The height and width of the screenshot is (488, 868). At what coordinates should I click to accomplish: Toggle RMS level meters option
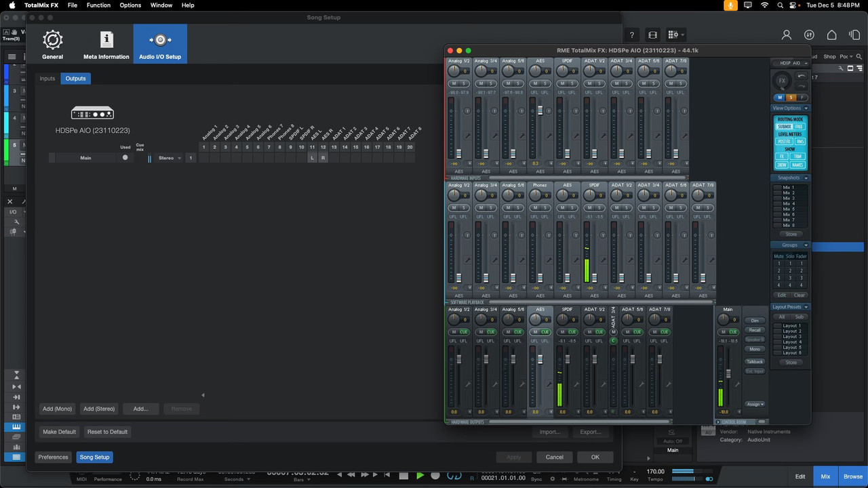coord(800,142)
